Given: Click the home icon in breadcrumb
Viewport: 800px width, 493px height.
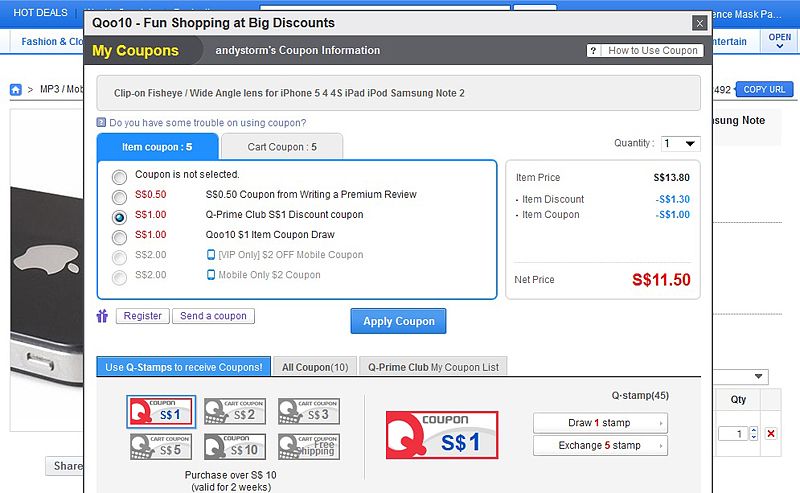Looking at the screenshot, I should click(16, 90).
